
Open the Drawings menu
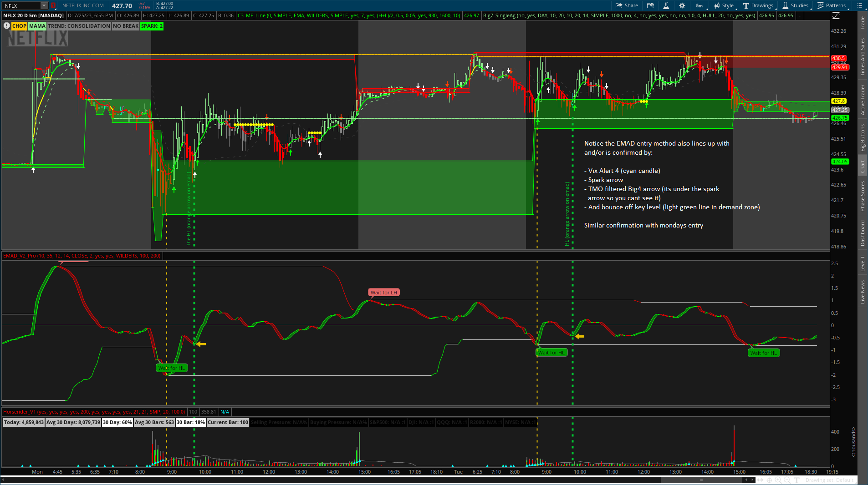click(x=758, y=5)
